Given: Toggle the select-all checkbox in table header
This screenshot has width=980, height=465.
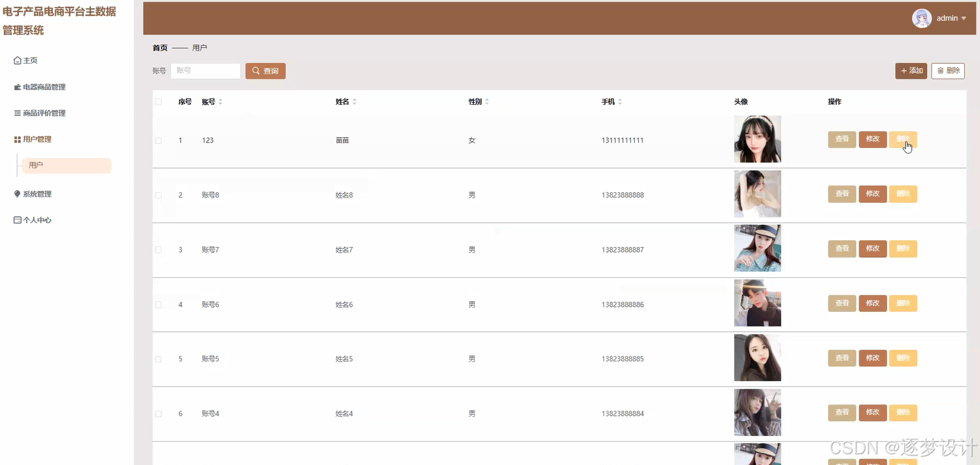Looking at the screenshot, I should click(x=159, y=102).
